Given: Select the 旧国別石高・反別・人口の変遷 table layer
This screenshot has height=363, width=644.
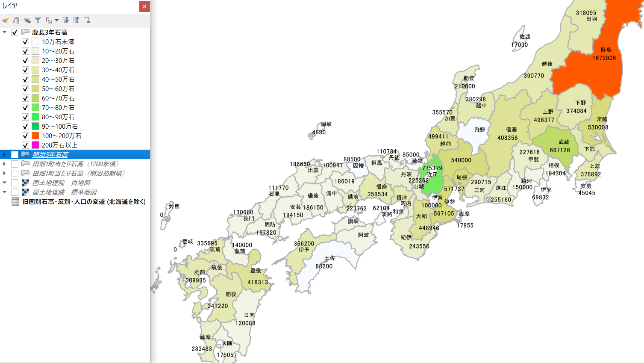Looking at the screenshot, I should tap(84, 201).
